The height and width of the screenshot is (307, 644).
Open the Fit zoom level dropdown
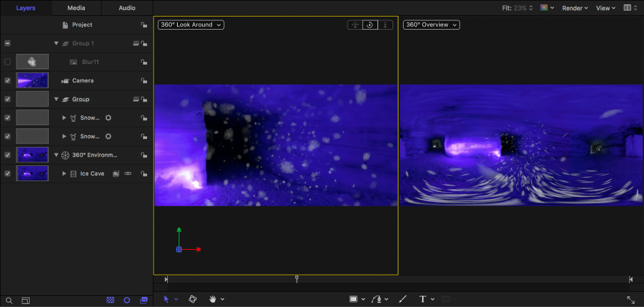(x=518, y=8)
